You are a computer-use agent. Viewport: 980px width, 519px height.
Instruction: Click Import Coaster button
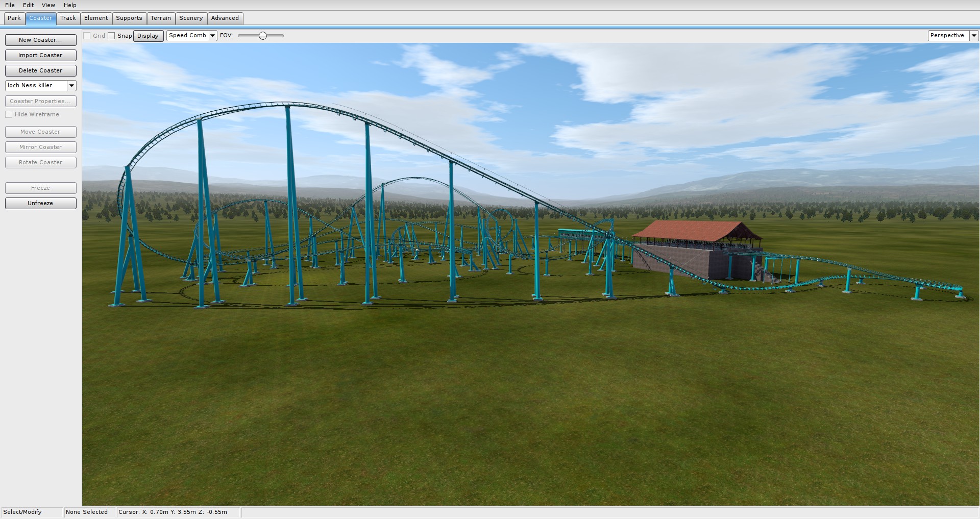point(41,55)
